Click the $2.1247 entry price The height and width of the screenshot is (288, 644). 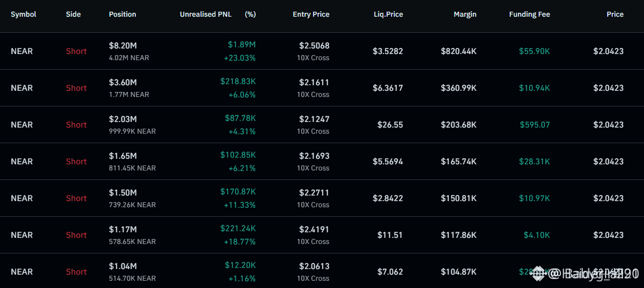coord(314,119)
